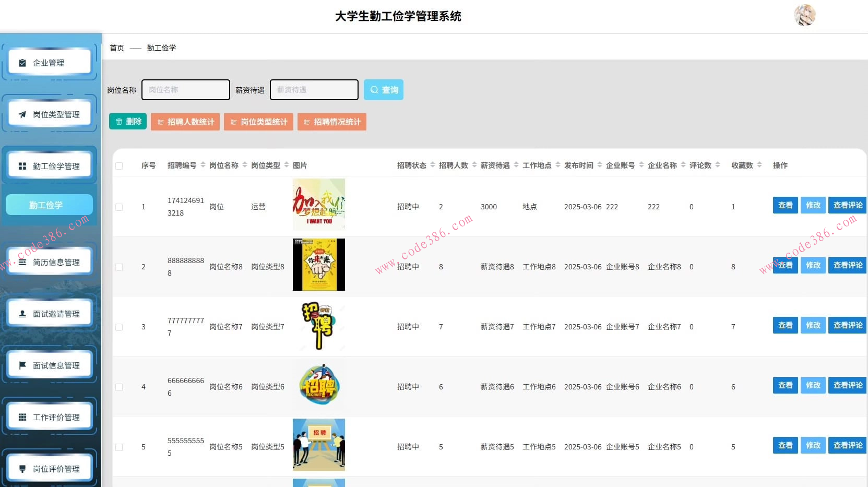868x487 pixels.
Task: Click inside the 岗位名称 search input field
Action: (185, 90)
